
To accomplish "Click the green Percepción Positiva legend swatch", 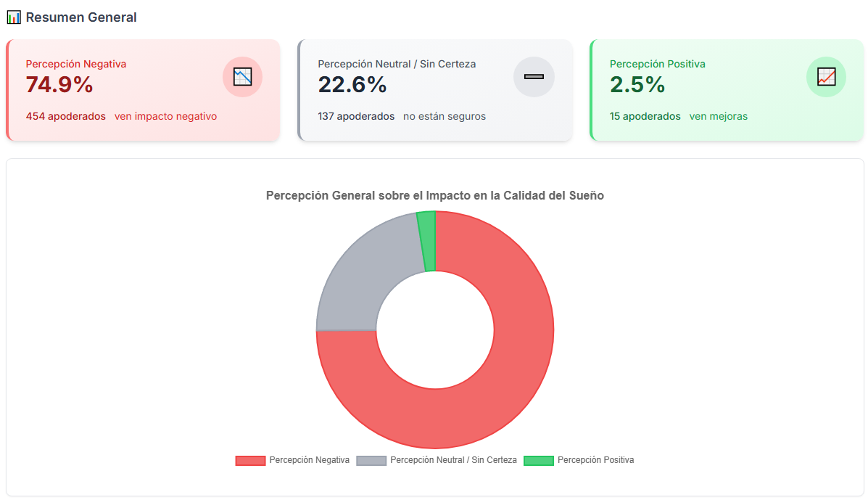I will (x=539, y=461).
